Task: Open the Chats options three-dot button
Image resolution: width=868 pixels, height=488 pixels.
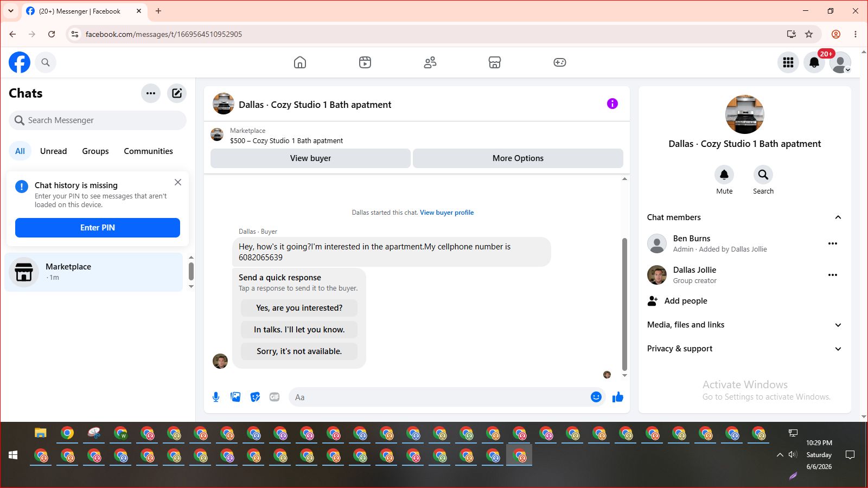Action: (151, 93)
